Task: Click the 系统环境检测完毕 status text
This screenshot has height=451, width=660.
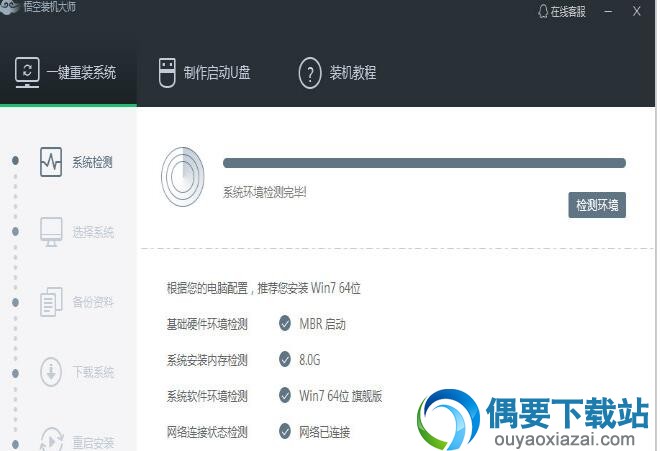Action: click(264, 192)
